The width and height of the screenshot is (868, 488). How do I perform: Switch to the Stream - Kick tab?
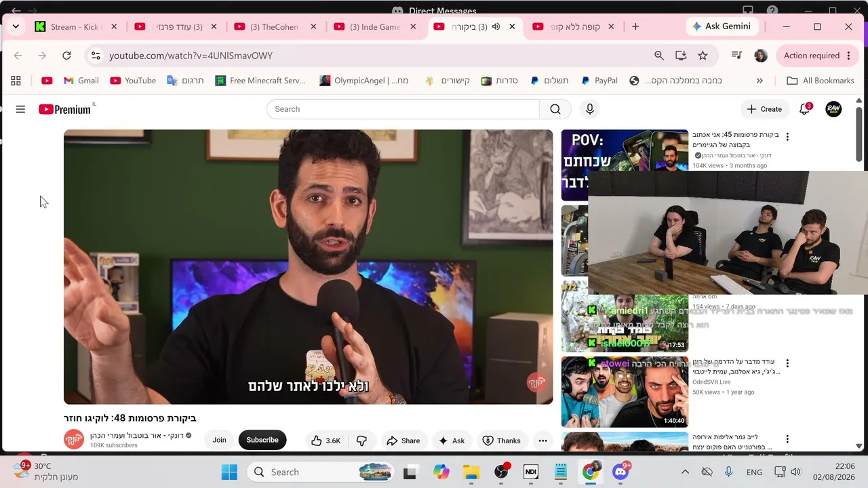[x=76, y=26]
